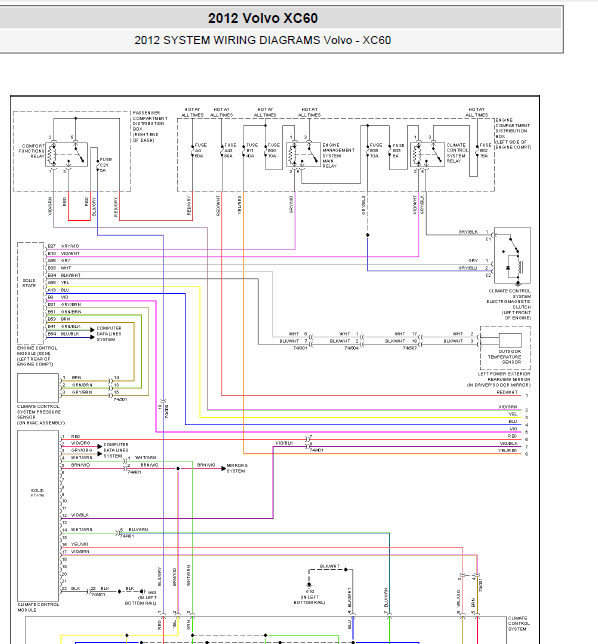The height and width of the screenshot is (644, 598).
Task: Click the "MIRRORS SYSTEM" arrow label
Action: click(237, 468)
